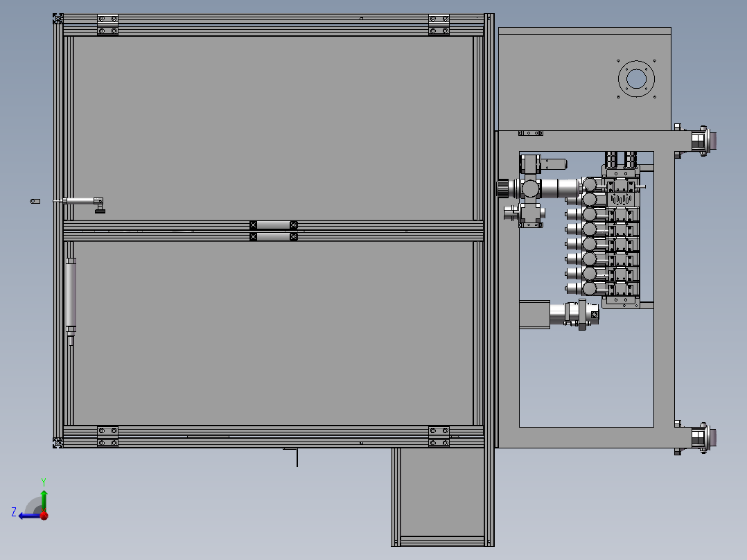Select the bottom right caster wheel of the cart
This screenshot has width=747, height=560.
click(703, 437)
